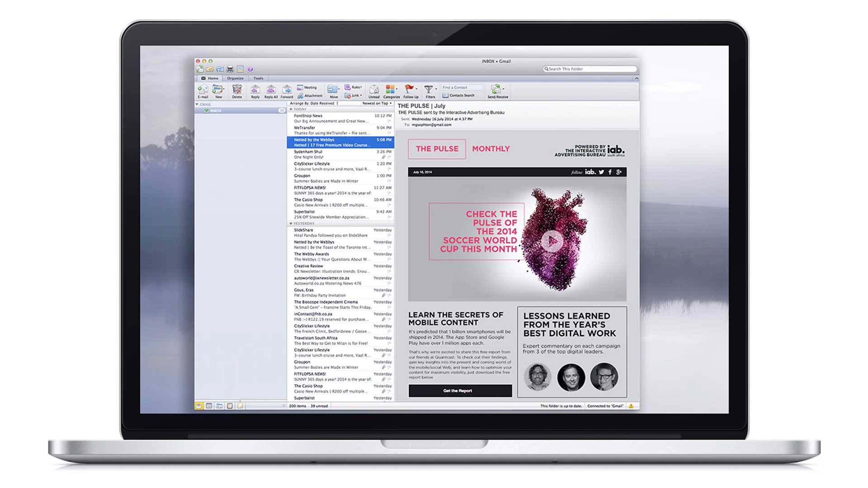Toggle Unread status on the selected email
Image resolution: width=868 pixels, height=488 pixels.
[x=374, y=91]
